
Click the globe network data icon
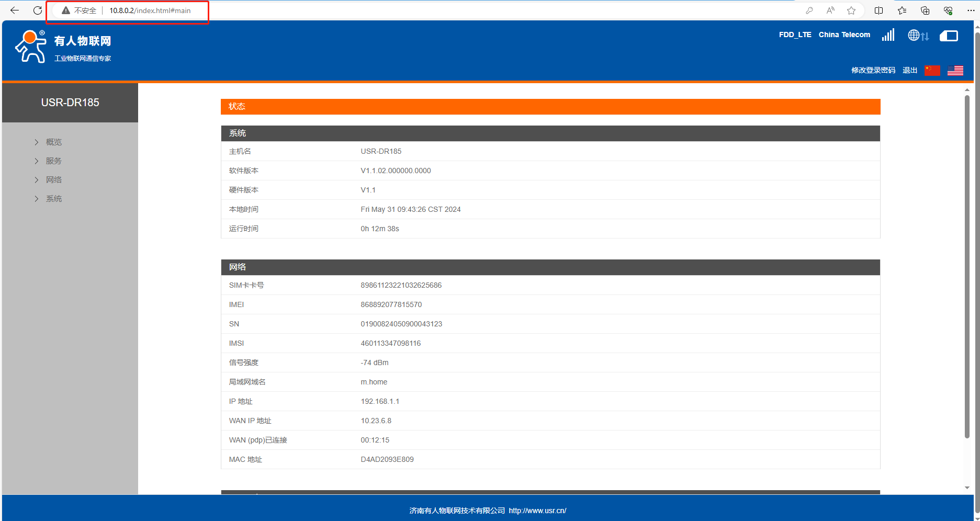(x=918, y=36)
